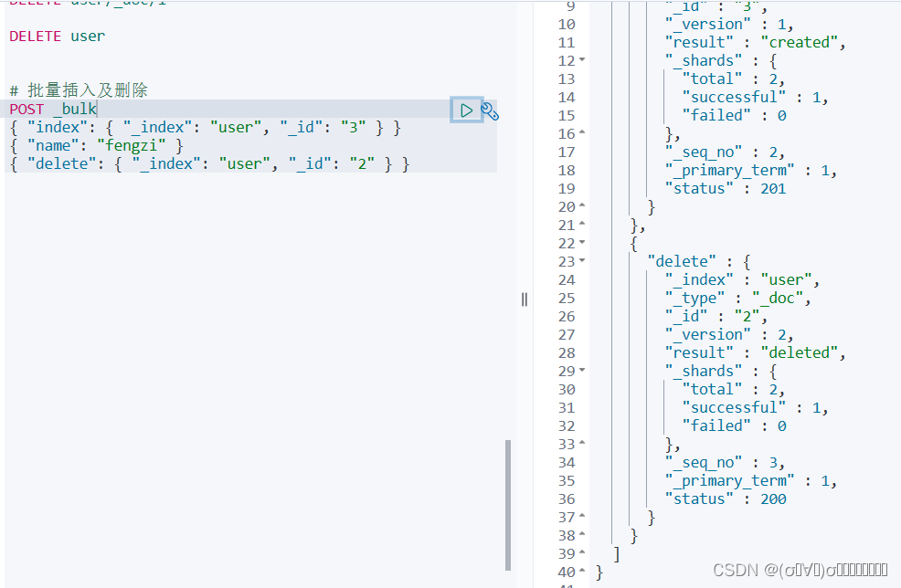
Task: Click the "_seq_no" : 3 response line
Action: pyautogui.click(x=725, y=463)
